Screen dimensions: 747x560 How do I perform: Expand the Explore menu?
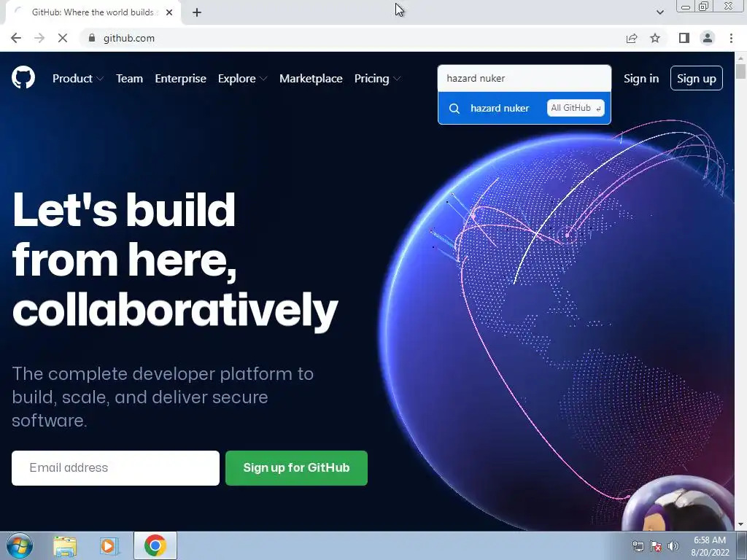coord(242,79)
